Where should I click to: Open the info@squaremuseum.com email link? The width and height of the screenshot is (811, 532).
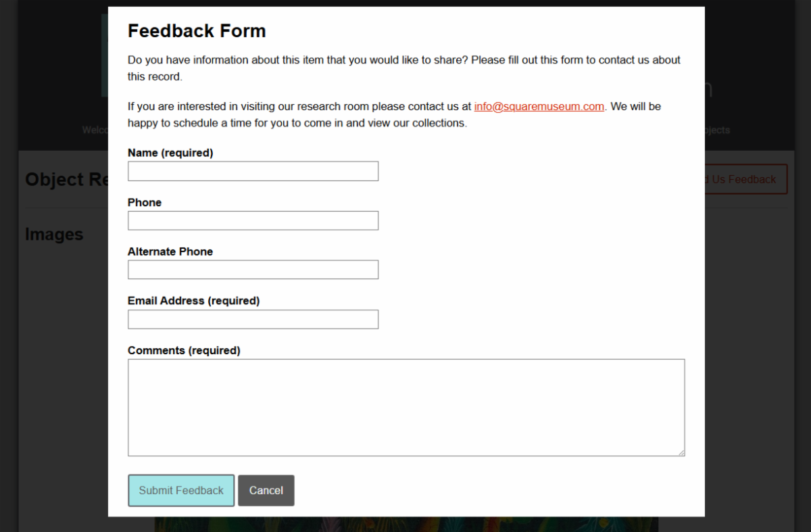(539, 106)
